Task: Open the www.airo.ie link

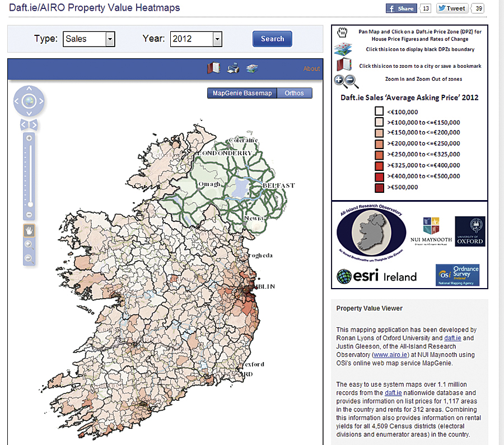Action: point(390,355)
